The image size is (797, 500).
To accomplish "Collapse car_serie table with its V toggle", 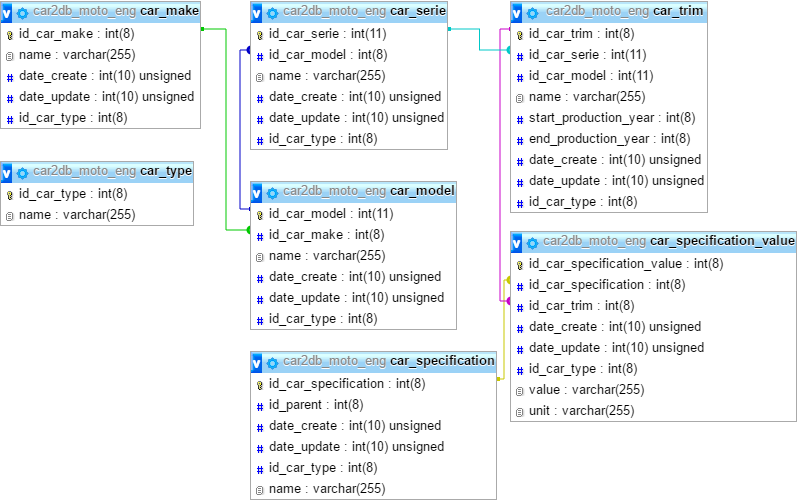I will (x=256, y=13).
